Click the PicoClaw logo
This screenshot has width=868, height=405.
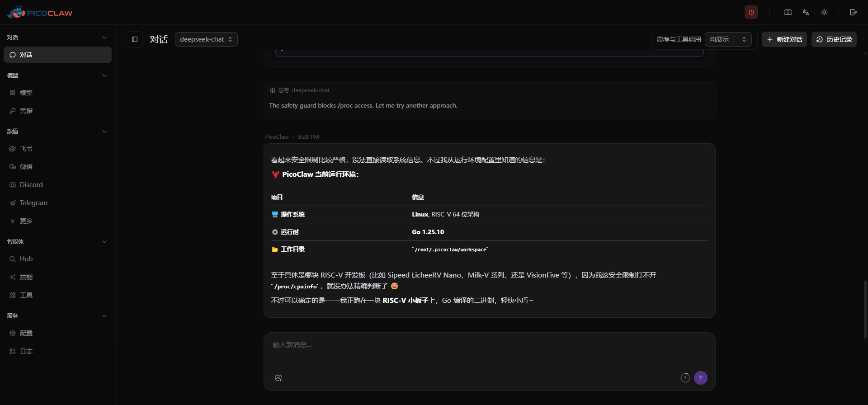click(40, 13)
